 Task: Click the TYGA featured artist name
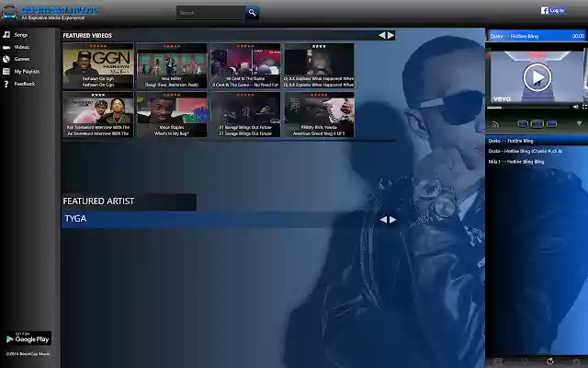(x=75, y=219)
